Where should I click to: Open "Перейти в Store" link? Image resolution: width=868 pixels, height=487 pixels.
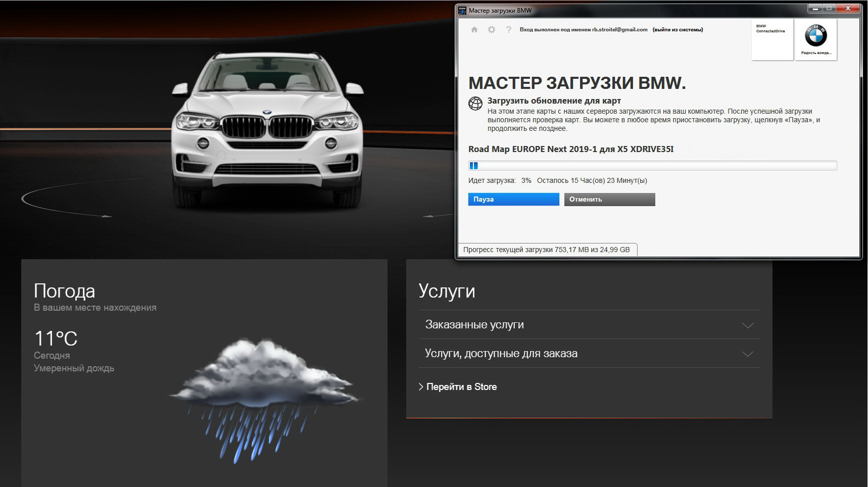pos(458,387)
